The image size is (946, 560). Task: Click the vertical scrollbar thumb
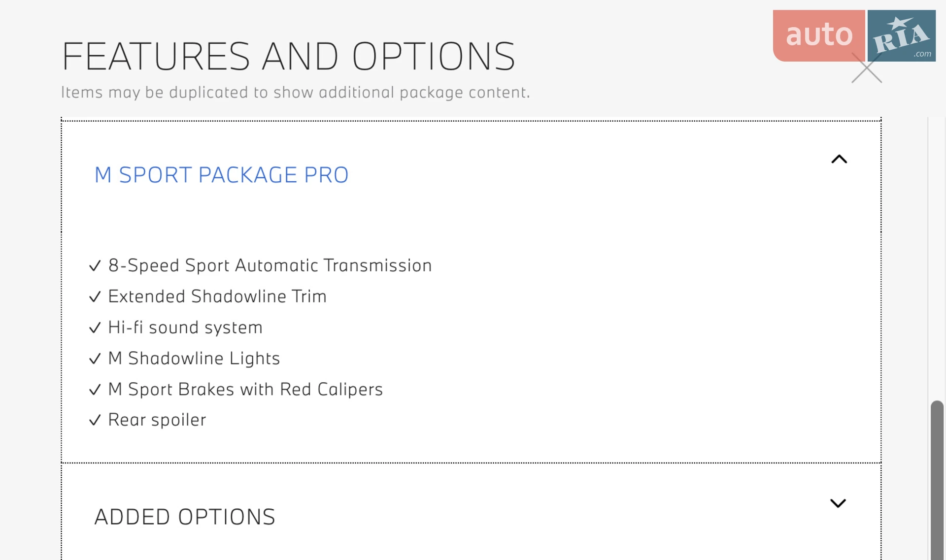[x=937, y=480]
